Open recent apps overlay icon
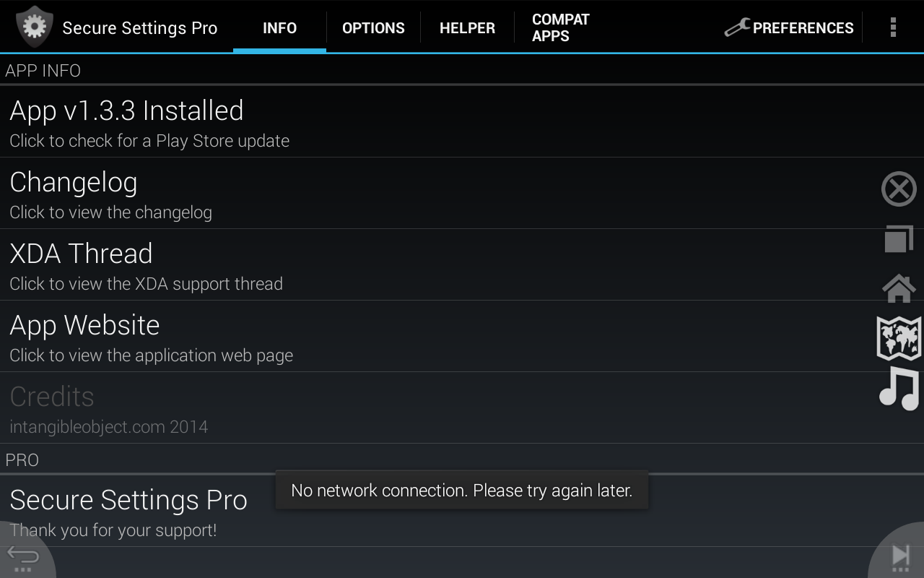The height and width of the screenshot is (578, 924). tap(899, 239)
